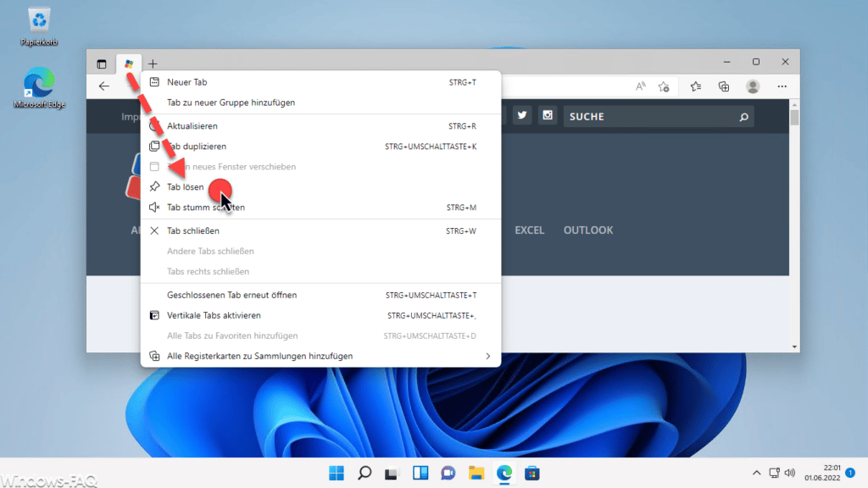Screen dimensions: 868x488
Task: Choose Geschlossenen Tab erneut öffnen
Action: coord(321,295)
